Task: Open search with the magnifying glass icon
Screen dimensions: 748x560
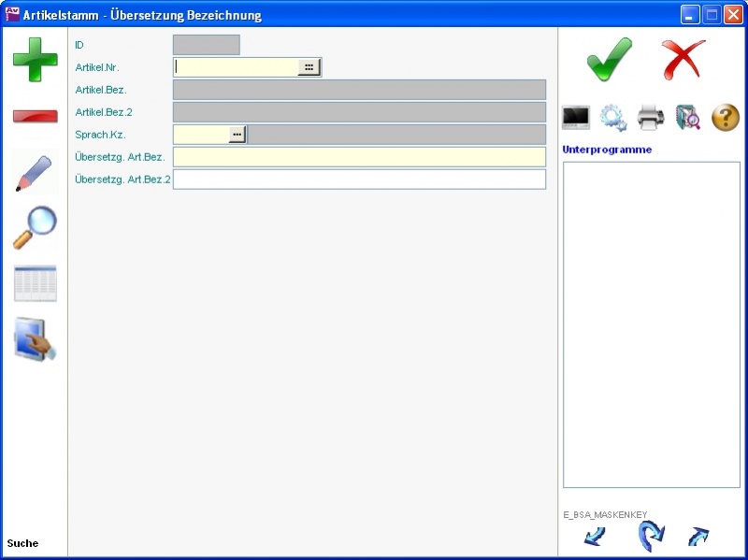Action: [35, 227]
